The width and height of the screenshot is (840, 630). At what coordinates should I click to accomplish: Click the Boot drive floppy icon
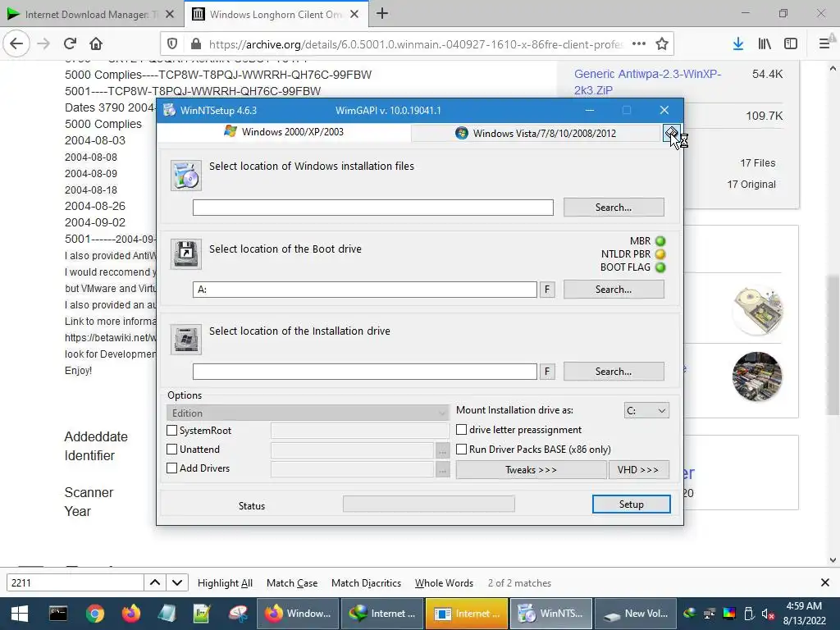point(186,253)
